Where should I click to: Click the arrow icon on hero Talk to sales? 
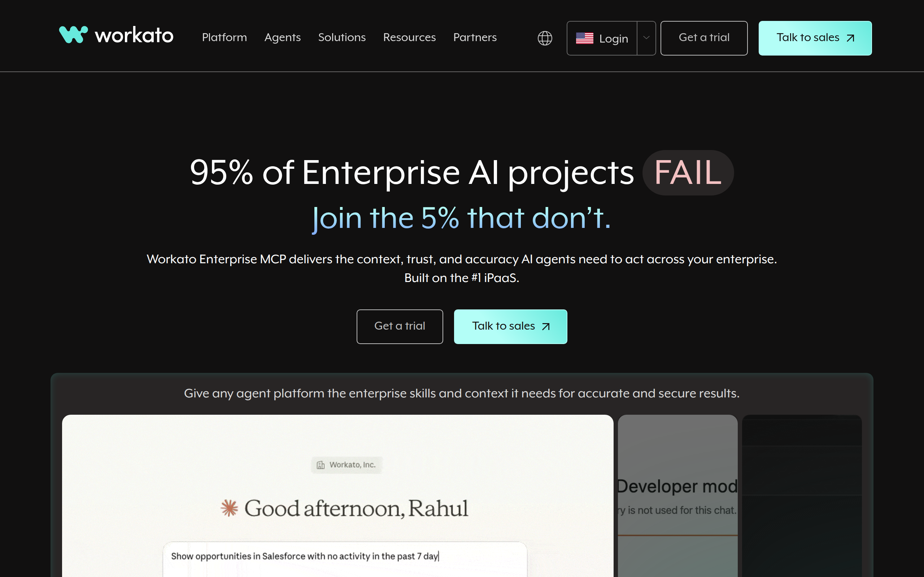[x=546, y=327]
